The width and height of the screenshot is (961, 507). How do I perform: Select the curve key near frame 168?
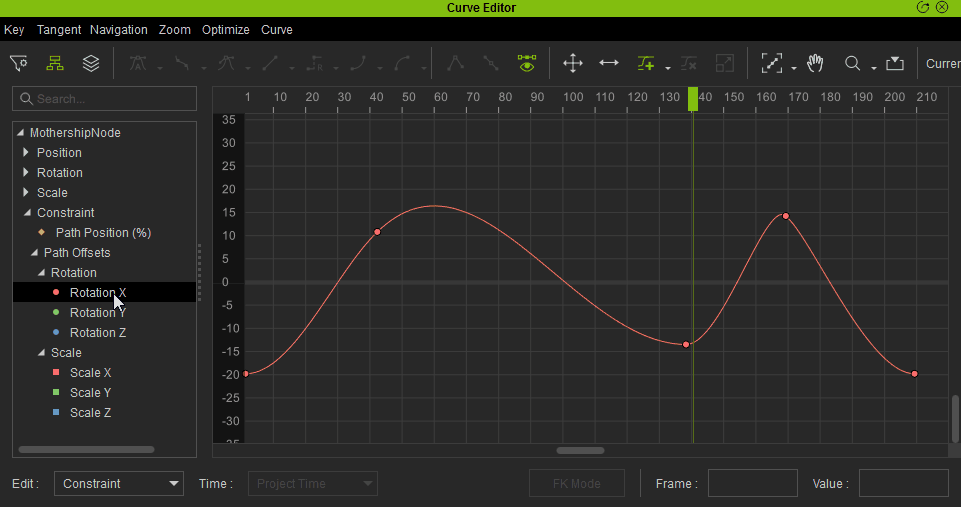point(786,216)
